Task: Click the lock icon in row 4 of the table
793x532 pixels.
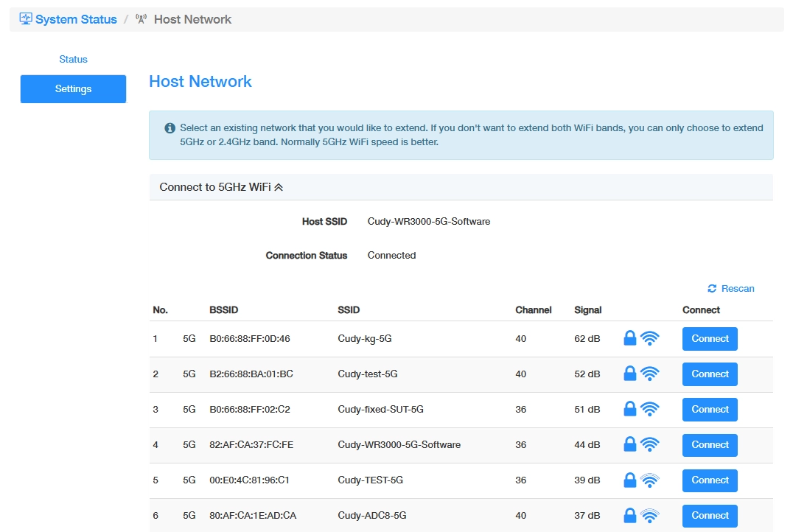Action: pos(629,444)
